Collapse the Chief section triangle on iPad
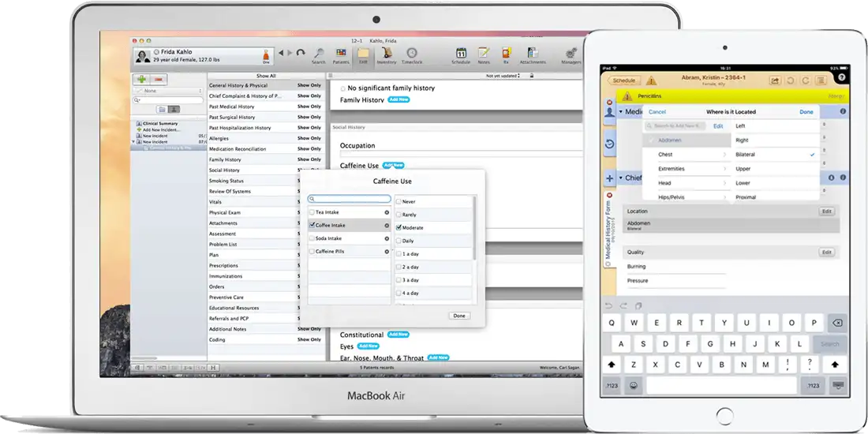The width and height of the screenshot is (868, 434). click(621, 178)
